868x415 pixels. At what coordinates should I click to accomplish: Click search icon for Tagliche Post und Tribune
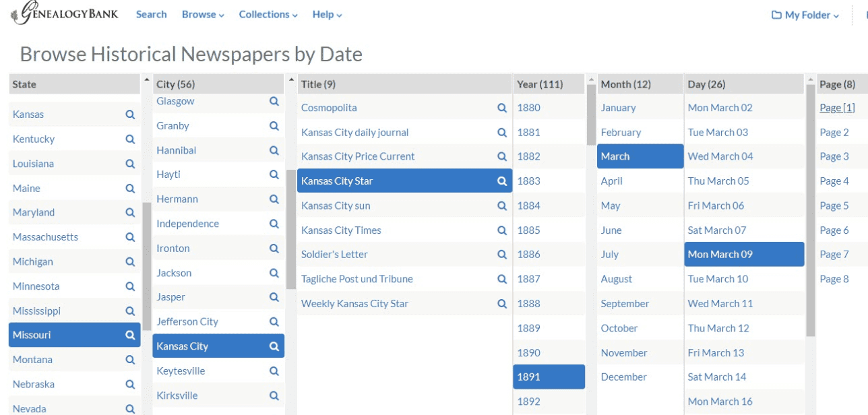[502, 279]
